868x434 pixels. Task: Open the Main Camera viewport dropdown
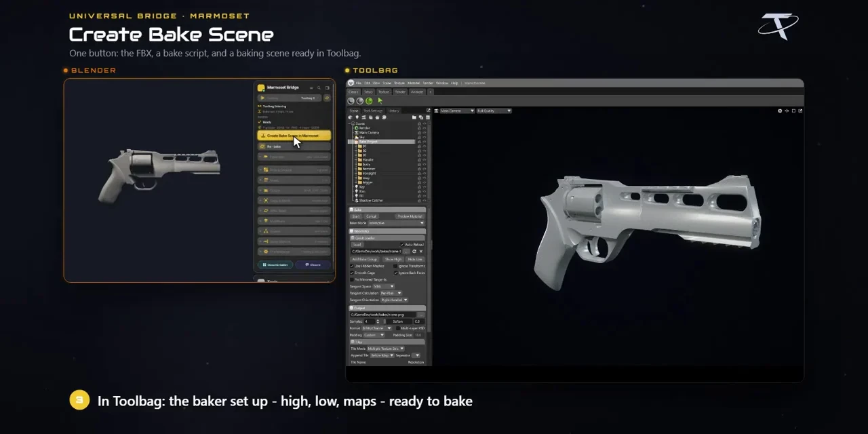[457, 111]
